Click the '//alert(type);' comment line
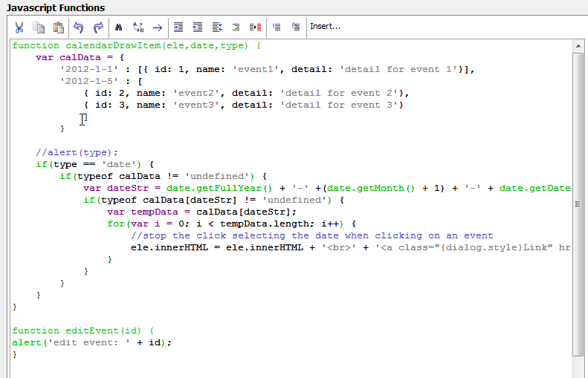 point(77,152)
